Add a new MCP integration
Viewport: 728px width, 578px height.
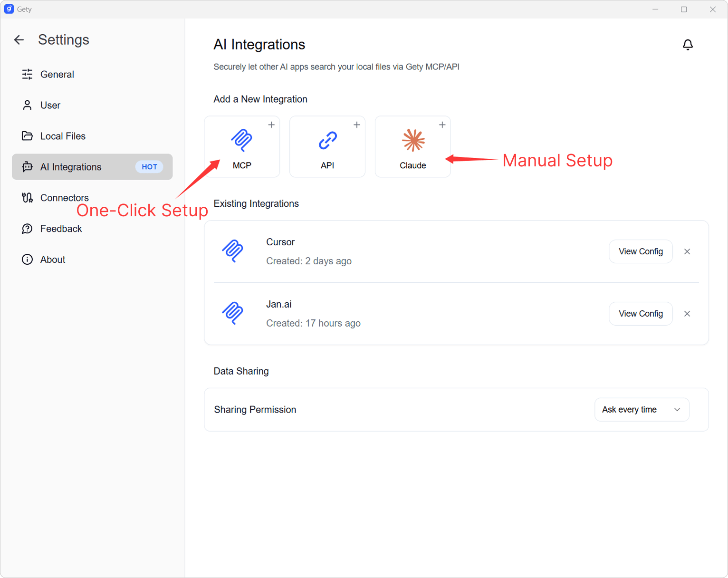point(242,146)
